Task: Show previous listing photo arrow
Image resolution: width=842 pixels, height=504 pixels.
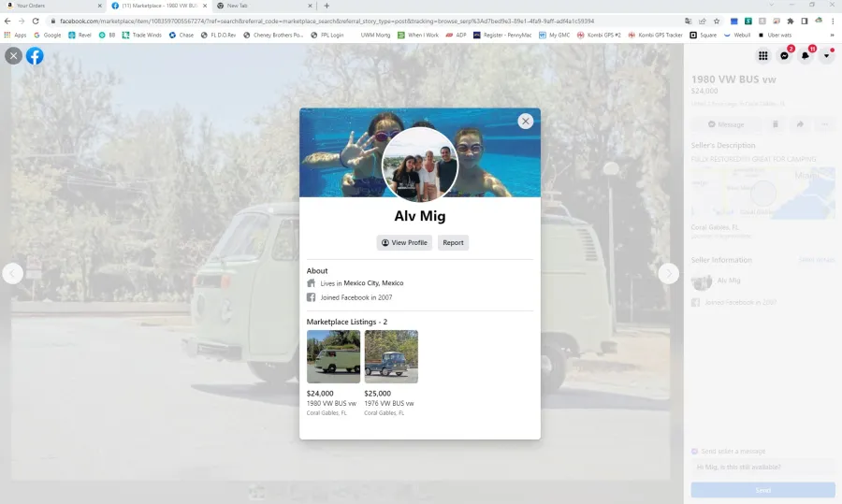Action: coord(13,274)
